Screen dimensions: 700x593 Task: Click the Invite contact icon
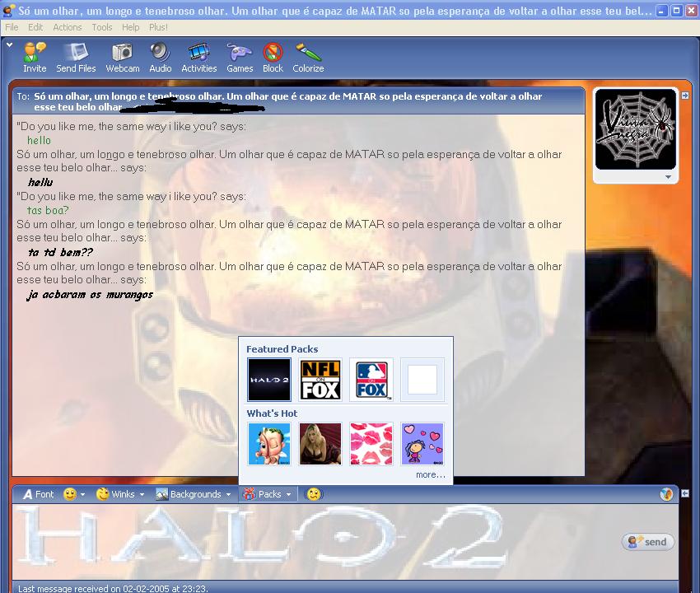[x=35, y=58]
